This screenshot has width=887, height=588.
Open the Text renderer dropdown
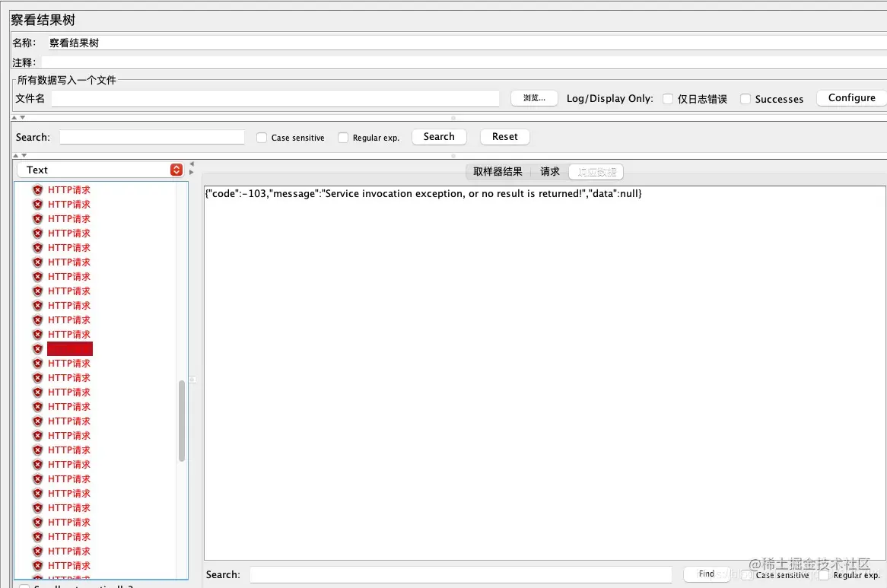(x=100, y=170)
